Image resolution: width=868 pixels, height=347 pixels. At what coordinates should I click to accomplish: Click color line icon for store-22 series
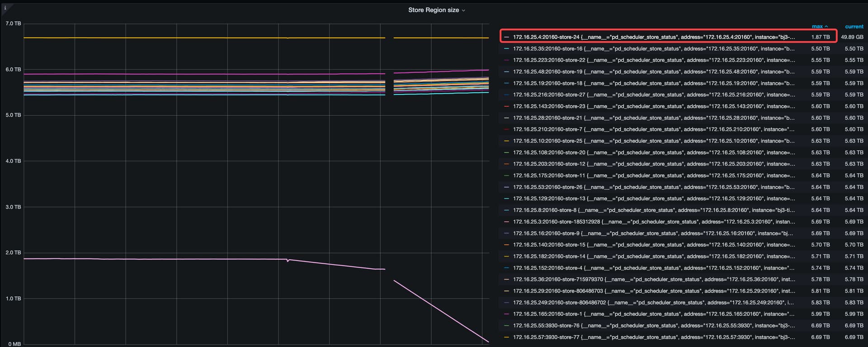506,60
